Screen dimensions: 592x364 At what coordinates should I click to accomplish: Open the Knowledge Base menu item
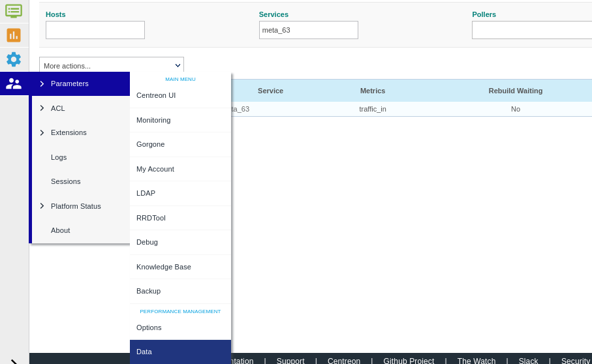point(164,267)
